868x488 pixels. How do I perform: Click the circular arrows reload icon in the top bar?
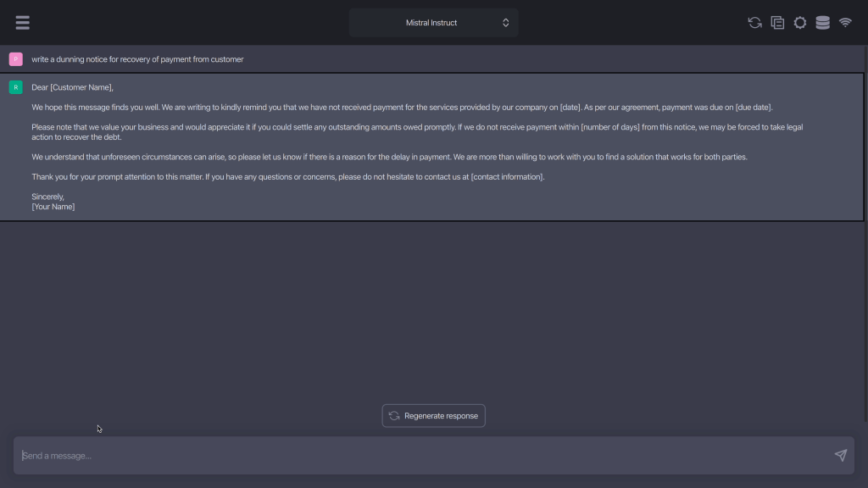pyautogui.click(x=754, y=23)
